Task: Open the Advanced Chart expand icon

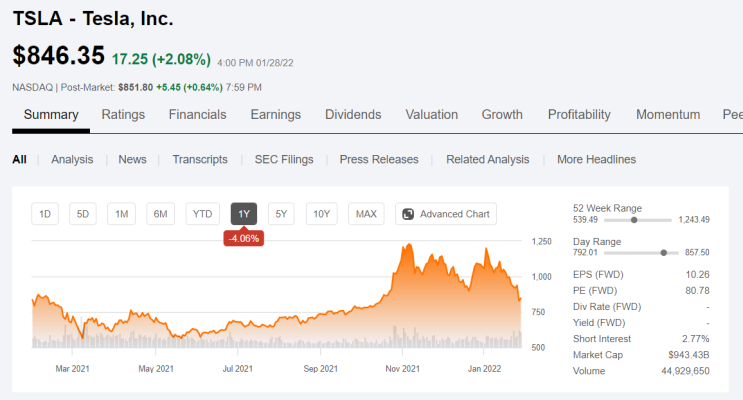Action: click(x=408, y=214)
